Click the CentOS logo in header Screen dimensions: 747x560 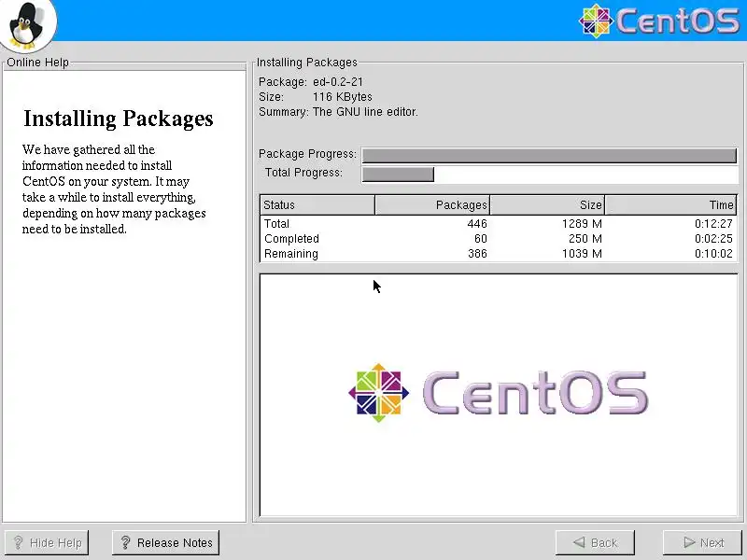pyautogui.click(x=659, y=21)
